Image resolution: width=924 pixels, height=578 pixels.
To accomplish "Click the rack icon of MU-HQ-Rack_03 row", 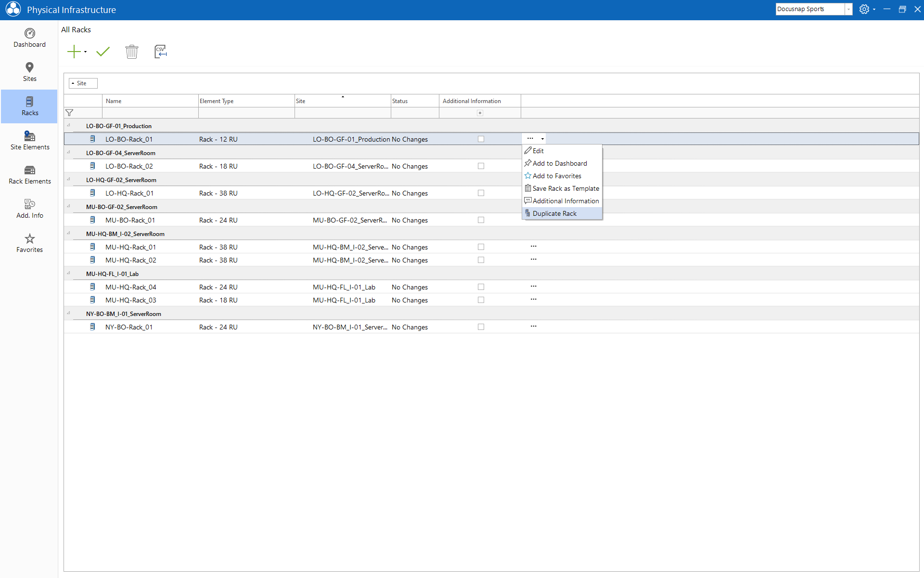I will (x=92, y=300).
